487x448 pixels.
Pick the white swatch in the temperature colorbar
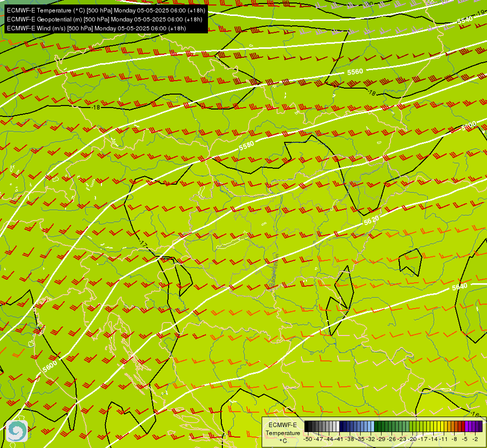pyautogui.click(x=338, y=426)
